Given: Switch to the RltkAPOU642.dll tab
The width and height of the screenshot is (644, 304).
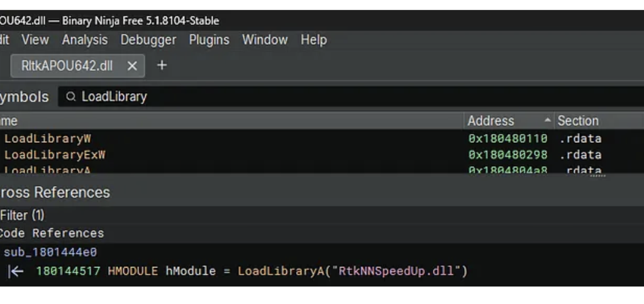Looking at the screenshot, I should [x=67, y=65].
